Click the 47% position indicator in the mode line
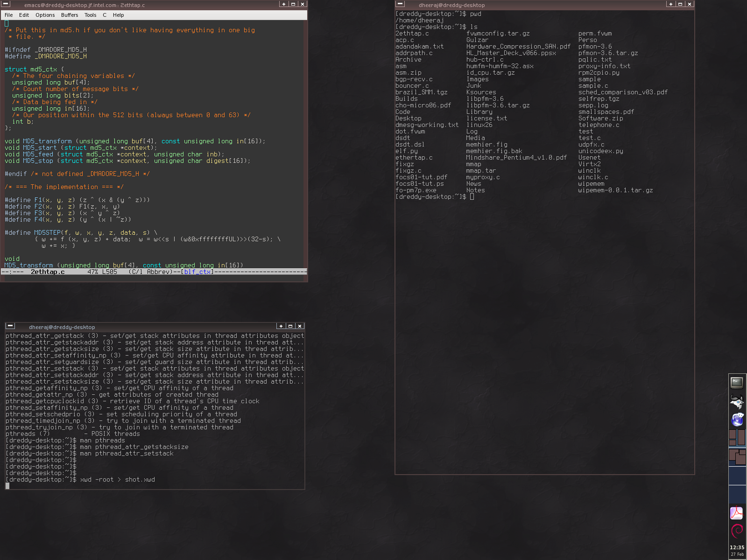The width and height of the screenshot is (747, 560). coord(92,271)
